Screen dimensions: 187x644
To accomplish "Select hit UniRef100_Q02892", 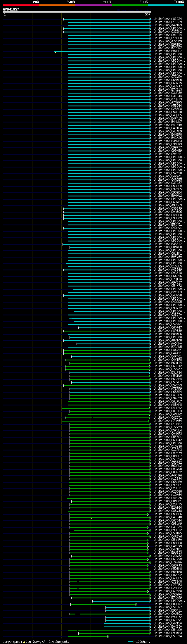I will pyautogui.click(x=168, y=575).
